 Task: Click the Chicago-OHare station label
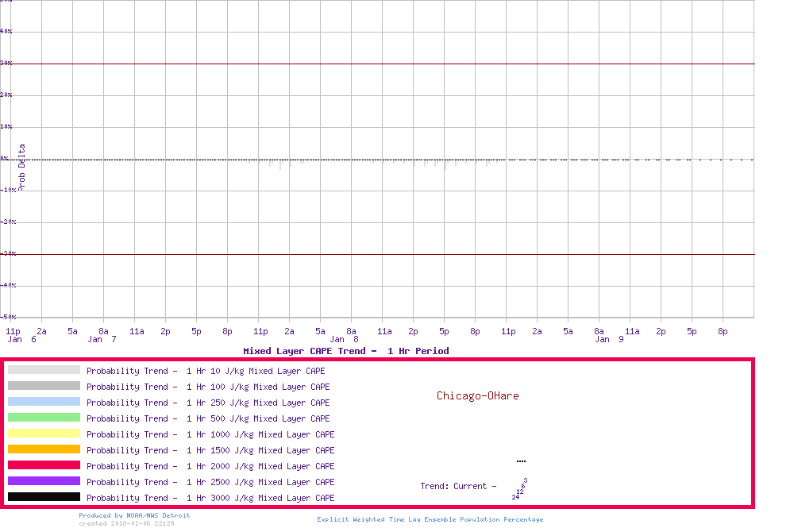tap(477, 395)
